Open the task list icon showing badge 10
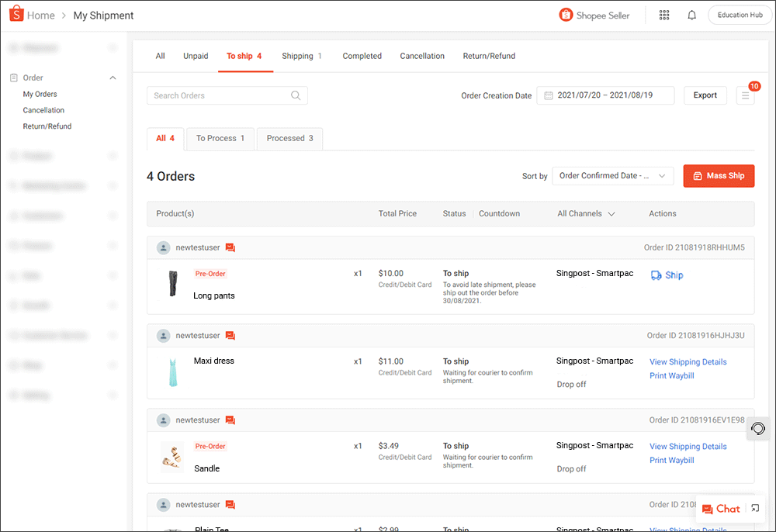The height and width of the screenshot is (532, 776). 745,95
